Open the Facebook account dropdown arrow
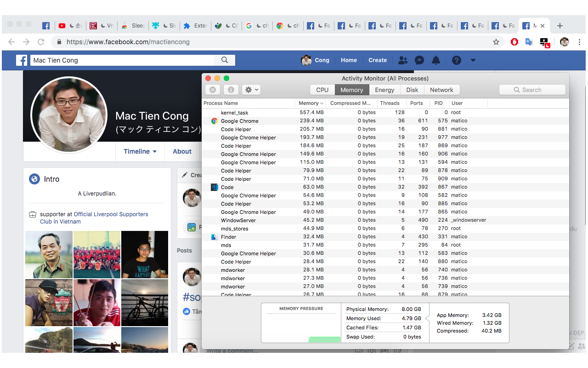588x368 pixels. point(473,60)
